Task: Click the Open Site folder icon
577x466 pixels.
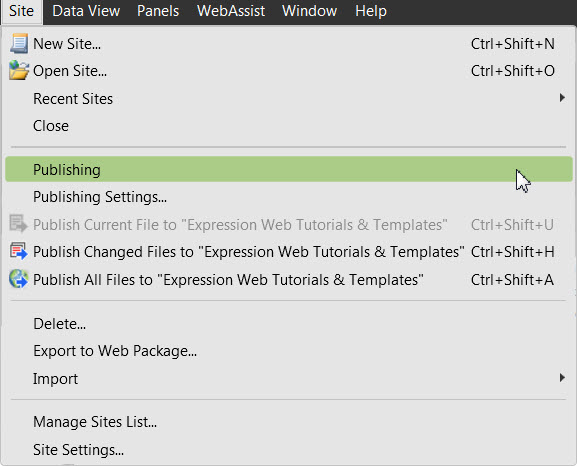Action: pos(19,70)
